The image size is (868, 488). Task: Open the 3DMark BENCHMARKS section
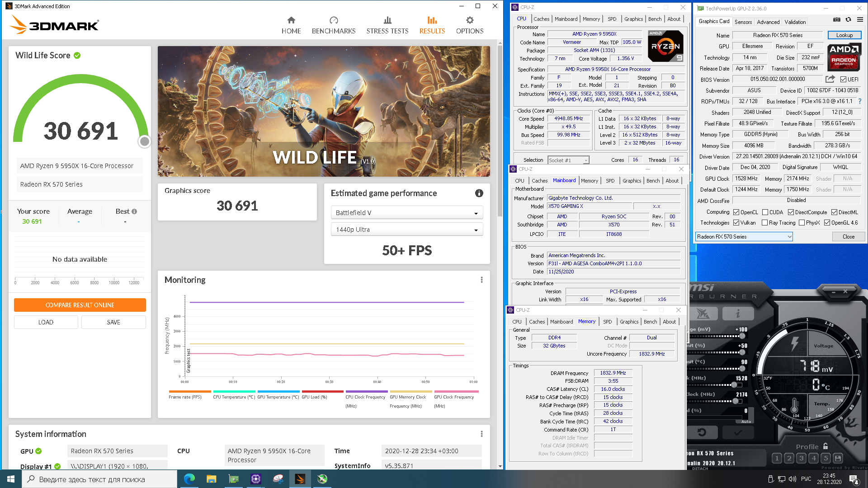(x=334, y=25)
